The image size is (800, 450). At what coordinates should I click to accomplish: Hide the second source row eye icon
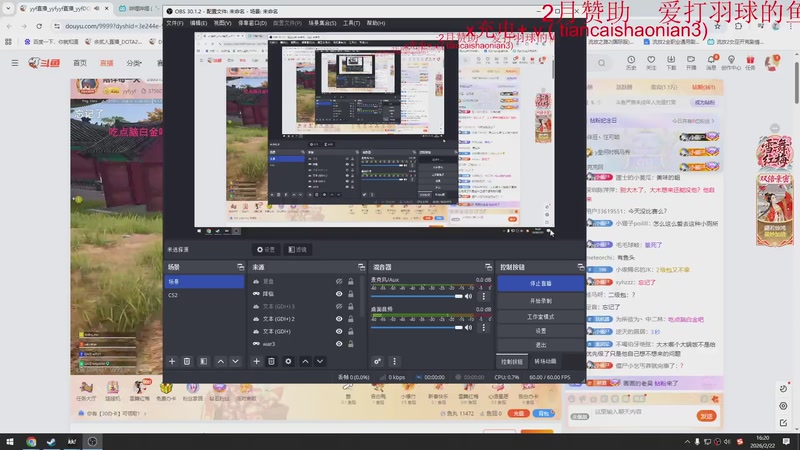(339, 294)
